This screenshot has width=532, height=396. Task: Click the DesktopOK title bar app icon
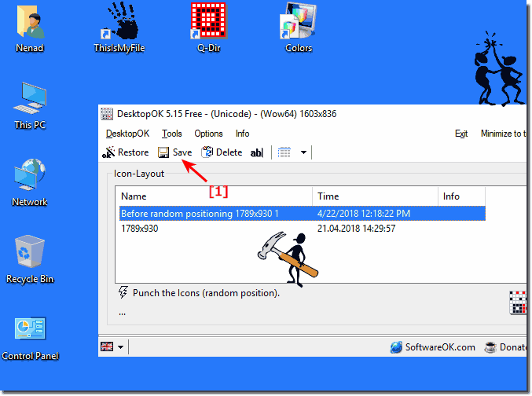(107, 114)
